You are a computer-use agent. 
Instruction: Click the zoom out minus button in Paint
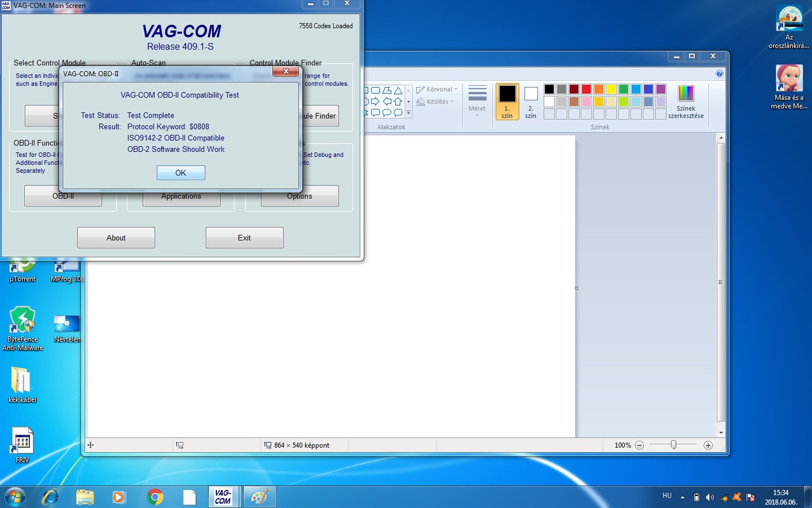639,446
